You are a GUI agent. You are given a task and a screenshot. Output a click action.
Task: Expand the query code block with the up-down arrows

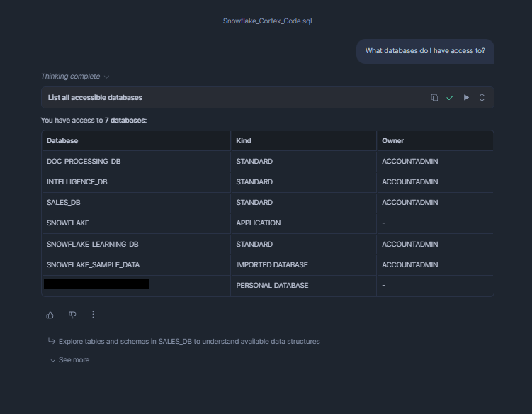click(482, 97)
